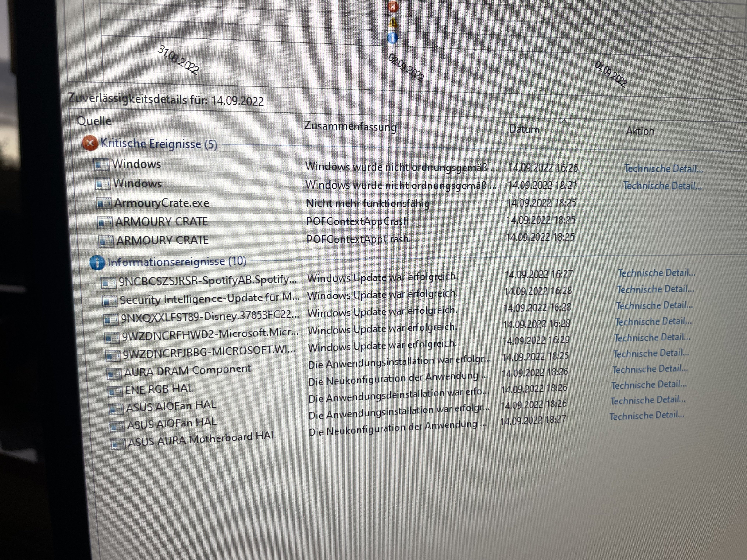Open Technische Details for Windows 16:26 event

[663, 168]
